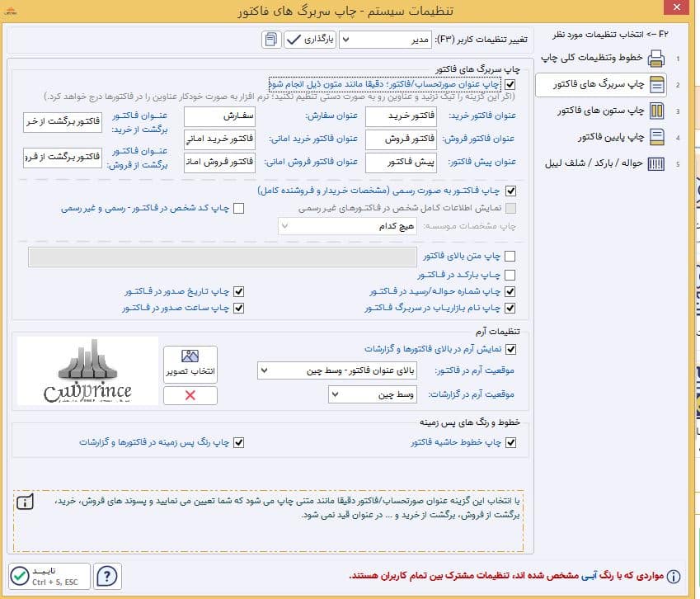
Task: Click the info icon in the hint box
Action: [x=25, y=502]
